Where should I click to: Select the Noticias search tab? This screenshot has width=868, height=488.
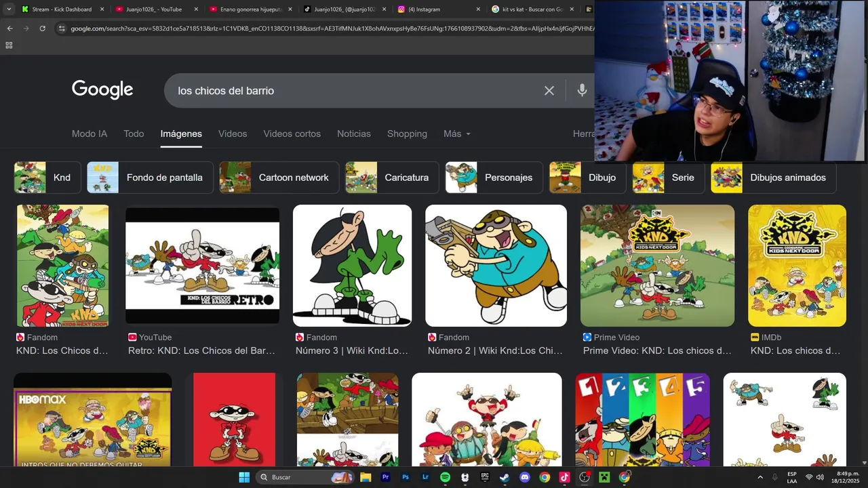pyautogui.click(x=354, y=134)
